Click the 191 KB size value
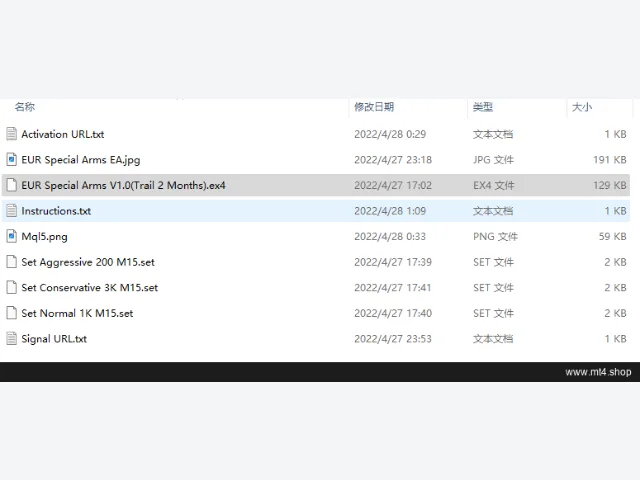 tap(610, 160)
